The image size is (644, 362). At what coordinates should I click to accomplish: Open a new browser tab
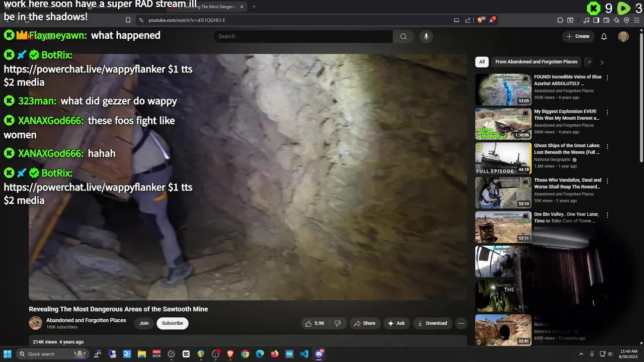click(254, 7)
